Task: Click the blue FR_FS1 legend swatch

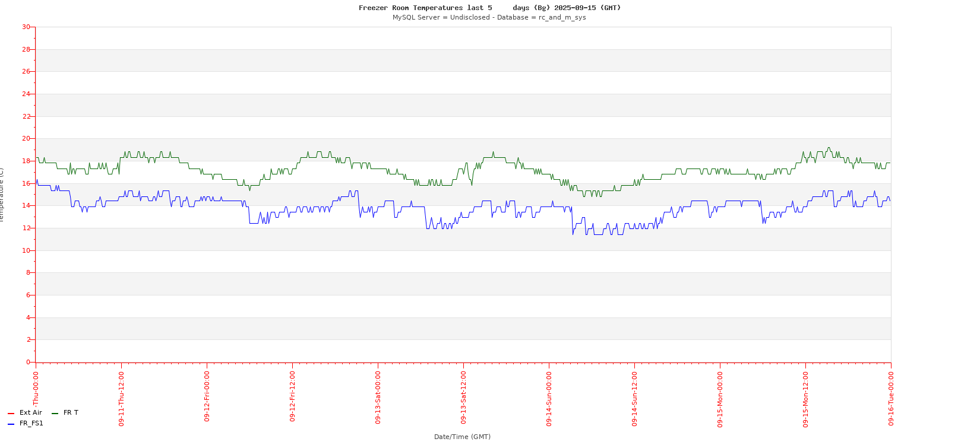Action: pos(11,424)
